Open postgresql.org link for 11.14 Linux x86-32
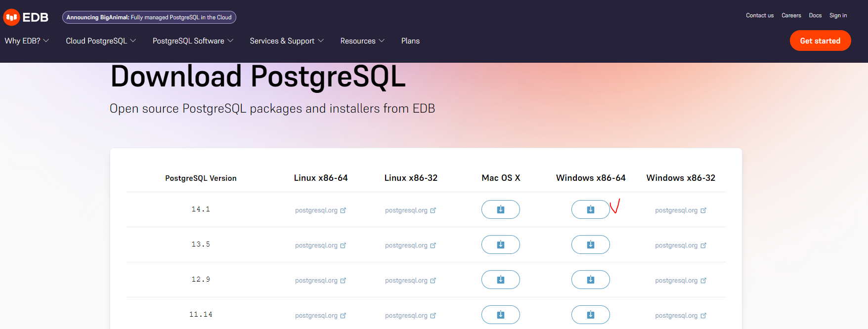This screenshot has width=868, height=329. (410, 316)
